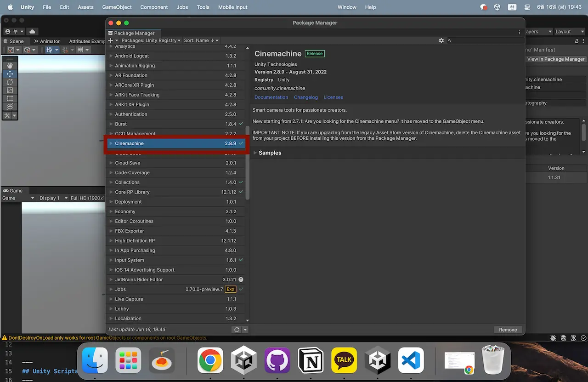Open the Sort: Name dropdown
This screenshot has width=588, height=382.
point(201,40)
